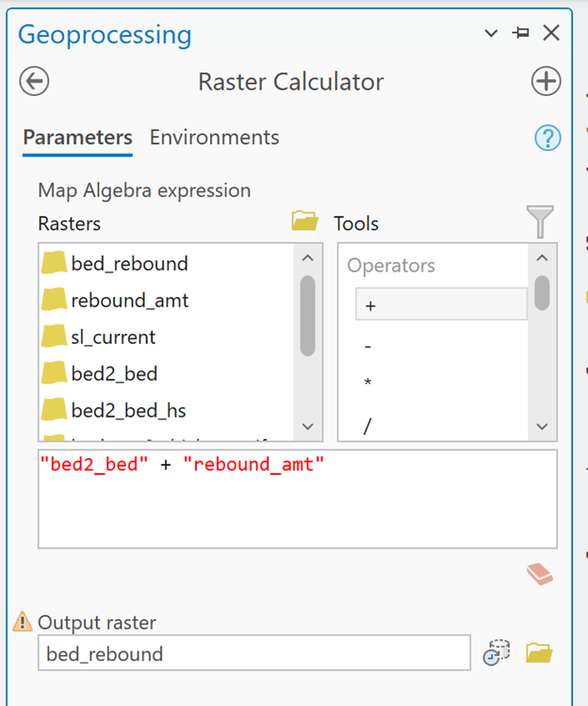Pin the Geoprocessing pane with auto-hide
This screenshot has width=588, height=706.
point(521,33)
